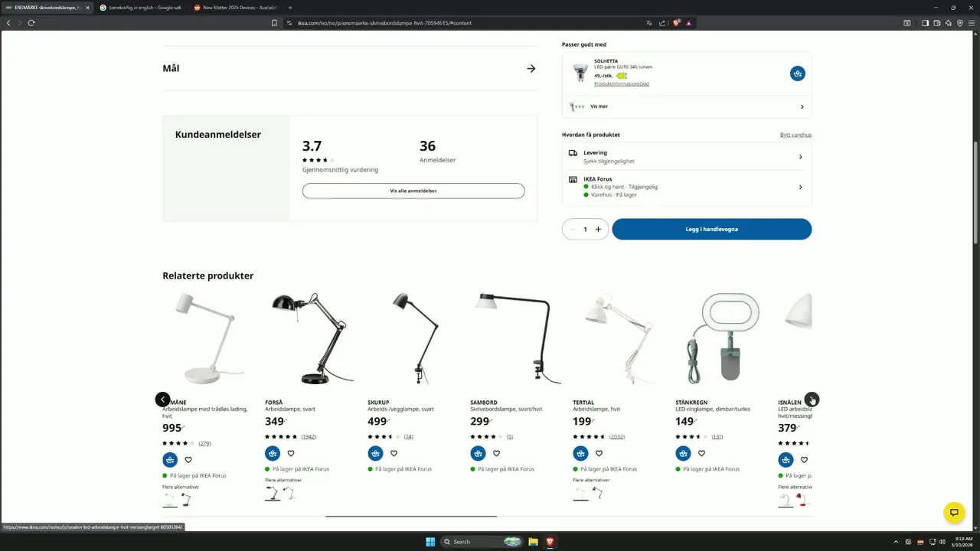Viewport: 980px width, 551px height.
Task: Expand the Mål section arrow
Action: (x=531, y=69)
